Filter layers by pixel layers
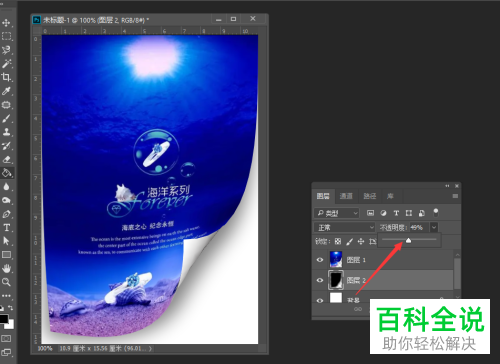This screenshot has width=500, height=364. pyautogui.click(x=370, y=213)
